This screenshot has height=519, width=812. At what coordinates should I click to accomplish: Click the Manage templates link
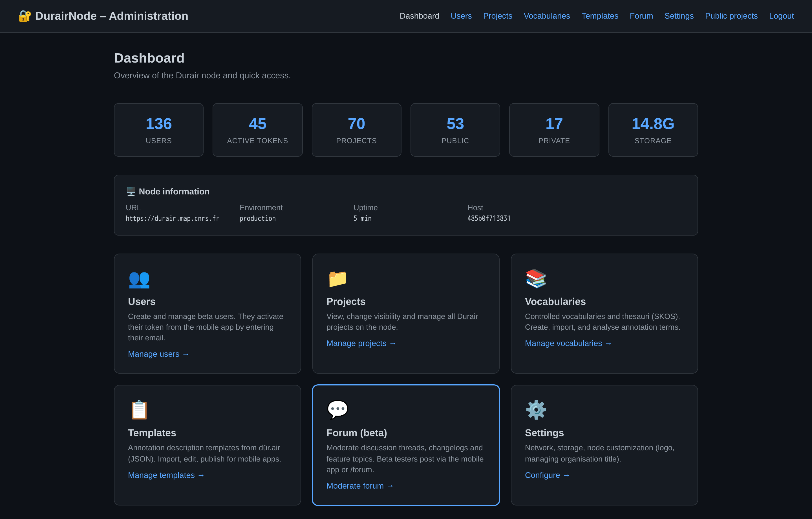coord(166,475)
